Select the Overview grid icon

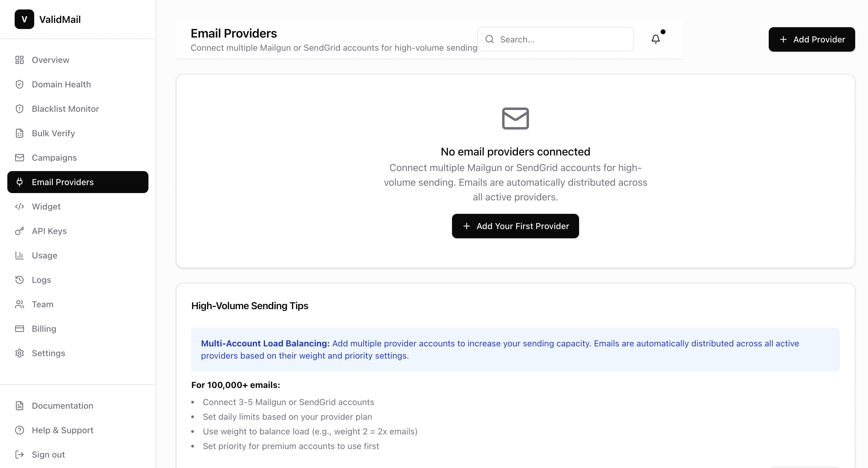point(19,60)
